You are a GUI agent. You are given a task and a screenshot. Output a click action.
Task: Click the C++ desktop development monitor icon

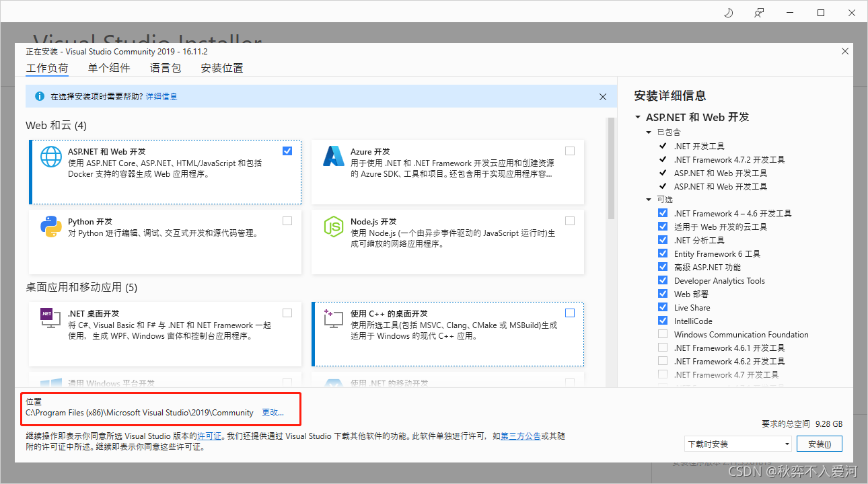pyautogui.click(x=333, y=318)
